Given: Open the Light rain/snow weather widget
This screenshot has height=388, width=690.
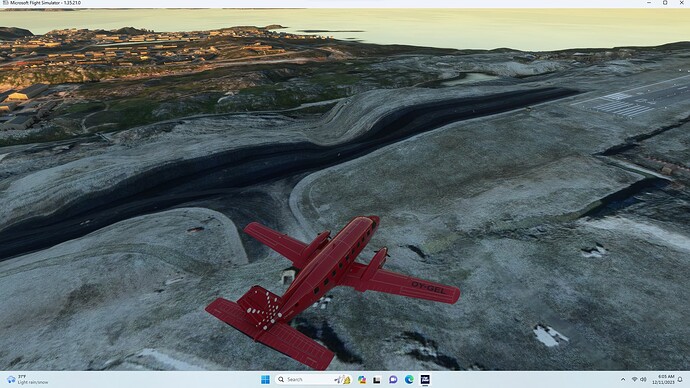Looking at the screenshot, I should (27, 380).
